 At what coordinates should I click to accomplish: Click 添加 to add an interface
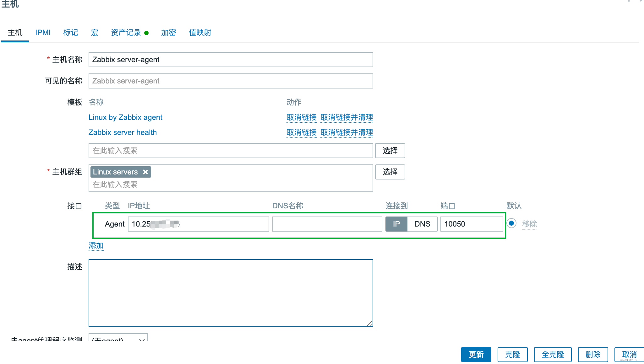click(96, 245)
